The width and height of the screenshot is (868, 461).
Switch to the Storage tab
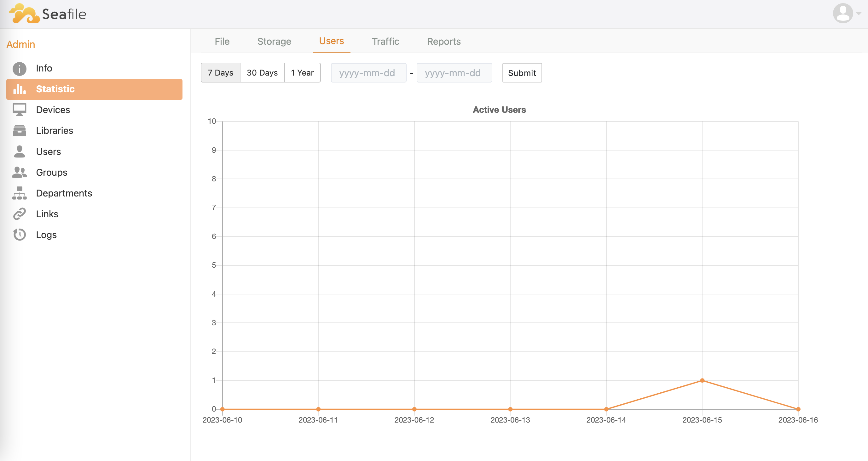[274, 42]
